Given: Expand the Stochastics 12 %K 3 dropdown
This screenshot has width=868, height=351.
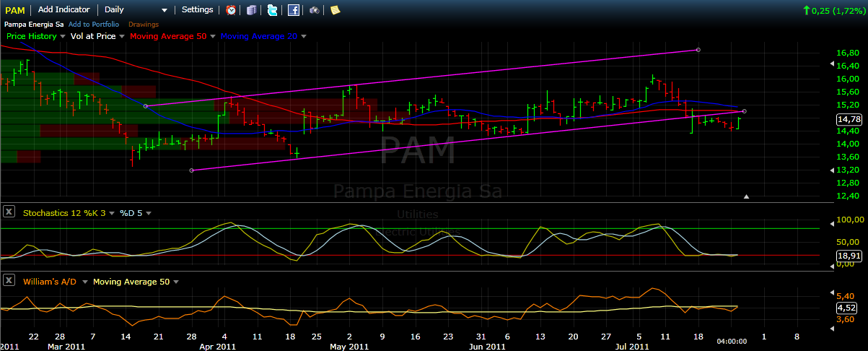Looking at the screenshot, I should click(113, 213).
